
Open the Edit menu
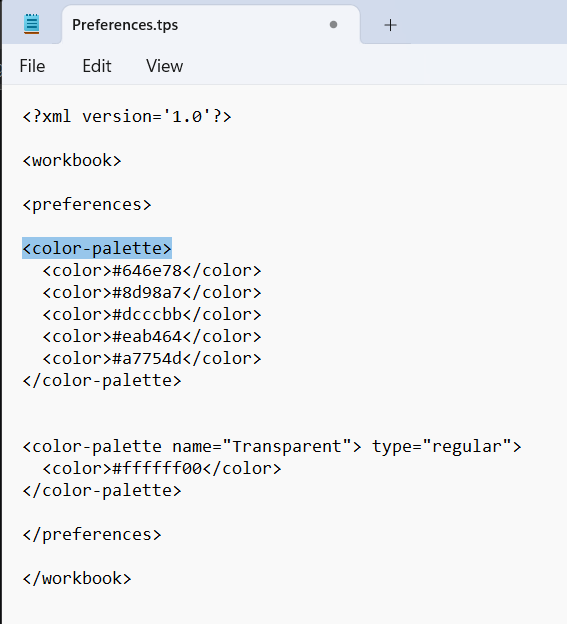(97, 66)
